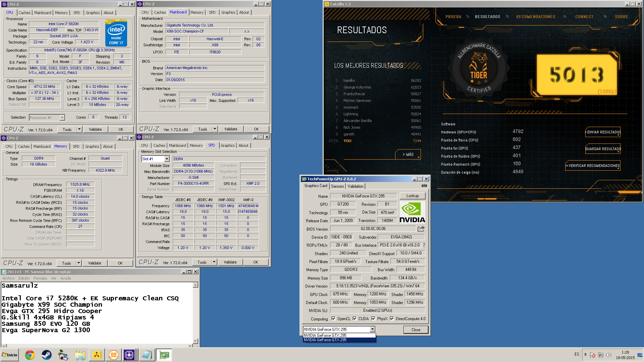Open the network status tray icon
This screenshot has width=644, height=362.
coord(601,355)
